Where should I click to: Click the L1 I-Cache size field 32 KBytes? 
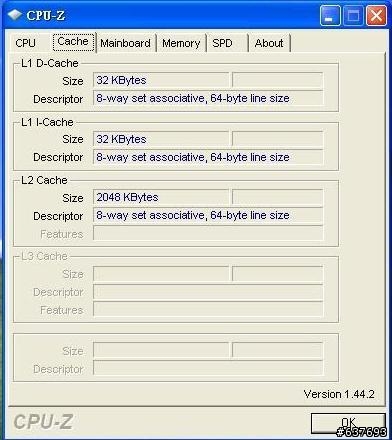pos(161,139)
